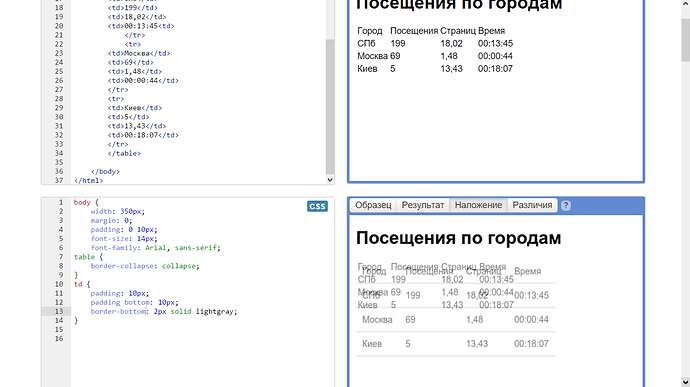Click the Киев row in overlay preview
Viewport: 690px width, 387px height.
click(455, 344)
